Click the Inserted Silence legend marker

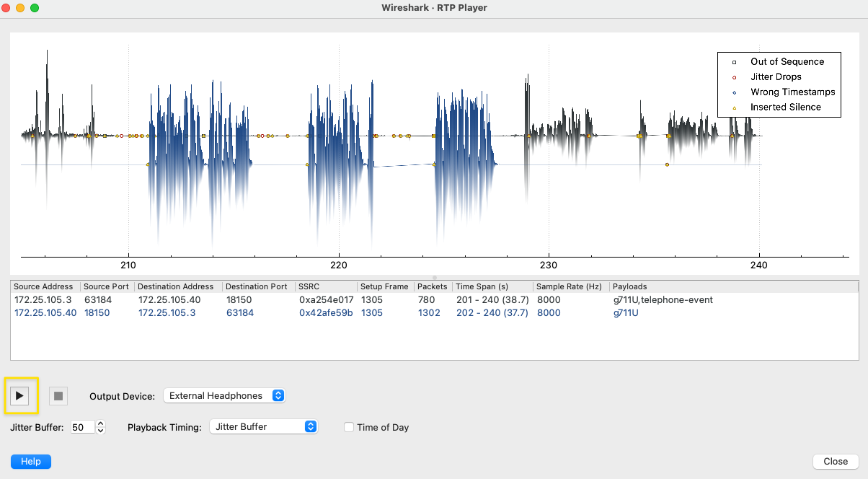(x=734, y=107)
